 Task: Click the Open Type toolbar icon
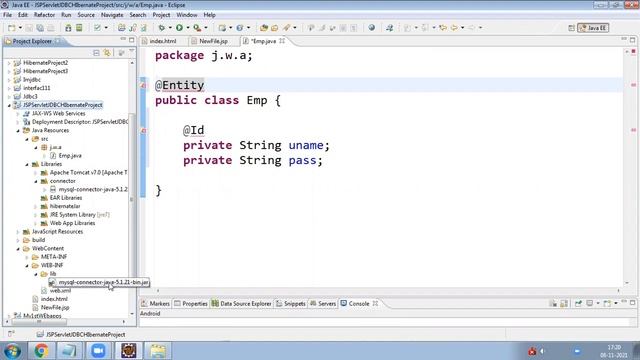(264, 28)
